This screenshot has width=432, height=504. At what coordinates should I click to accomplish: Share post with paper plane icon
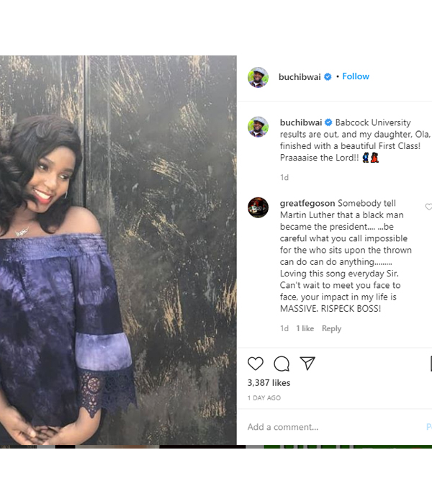pyautogui.click(x=307, y=363)
